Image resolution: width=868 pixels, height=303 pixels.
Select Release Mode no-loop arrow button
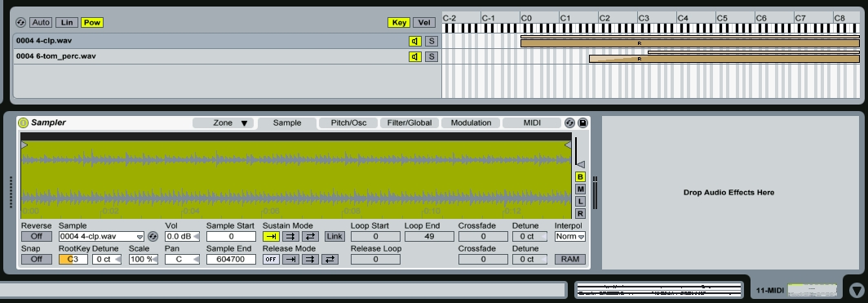pyautogui.click(x=290, y=259)
